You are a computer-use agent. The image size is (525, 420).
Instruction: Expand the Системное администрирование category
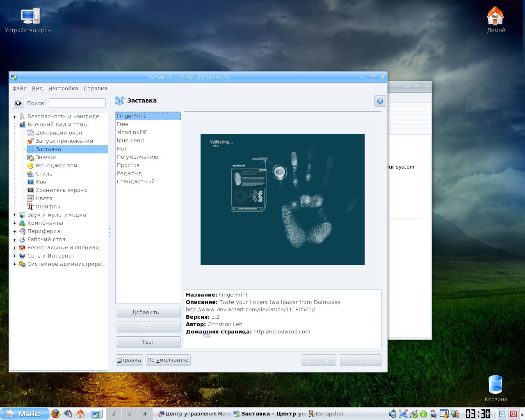point(14,264)
